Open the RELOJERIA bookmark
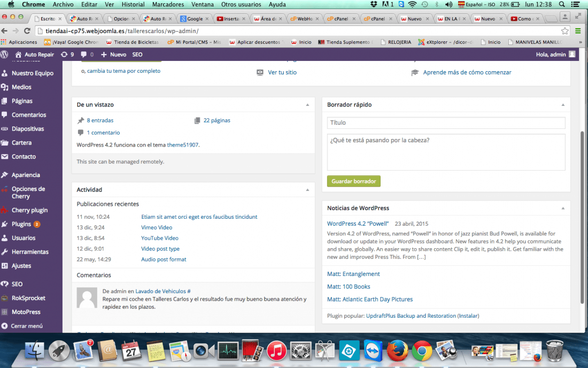Viewport: 588px width, 368px height. 396,42
